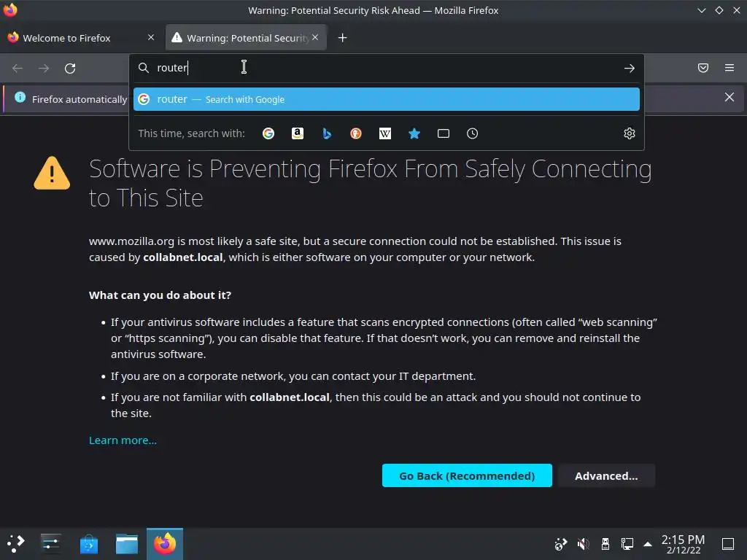
Task: Click the Go Back (Recommended) button
Action: [467, 475]
